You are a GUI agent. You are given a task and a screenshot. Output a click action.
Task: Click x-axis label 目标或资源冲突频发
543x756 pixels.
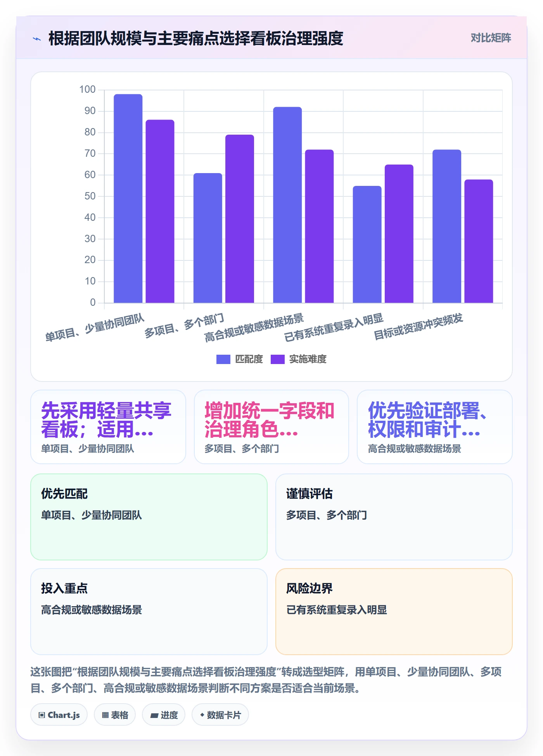[418, 326]
